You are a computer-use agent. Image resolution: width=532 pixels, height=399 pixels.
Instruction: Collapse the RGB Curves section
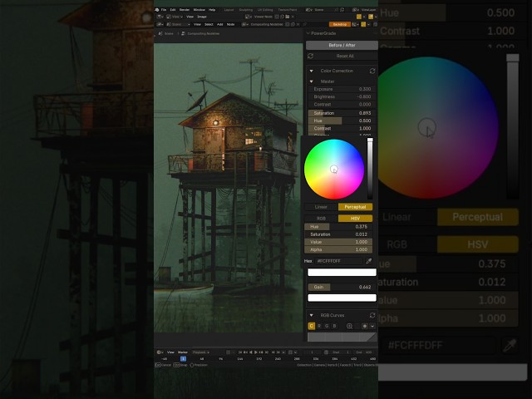pos(312,315)
